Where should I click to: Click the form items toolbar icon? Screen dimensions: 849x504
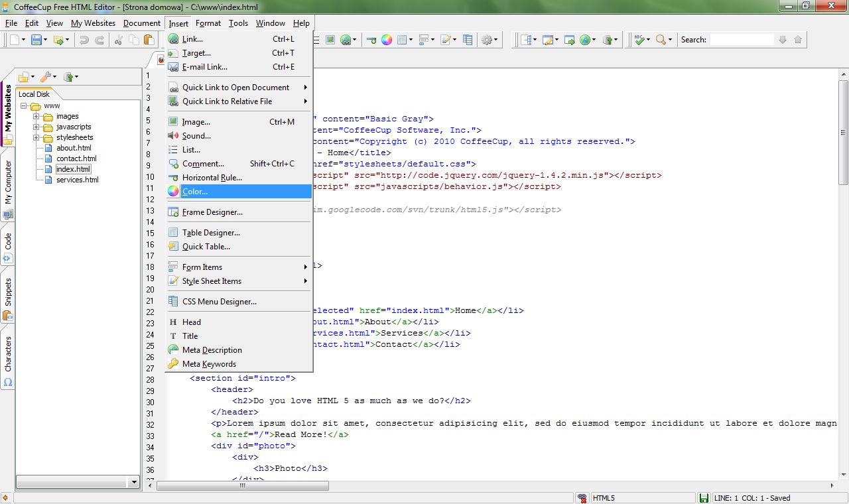click(424, 40)
